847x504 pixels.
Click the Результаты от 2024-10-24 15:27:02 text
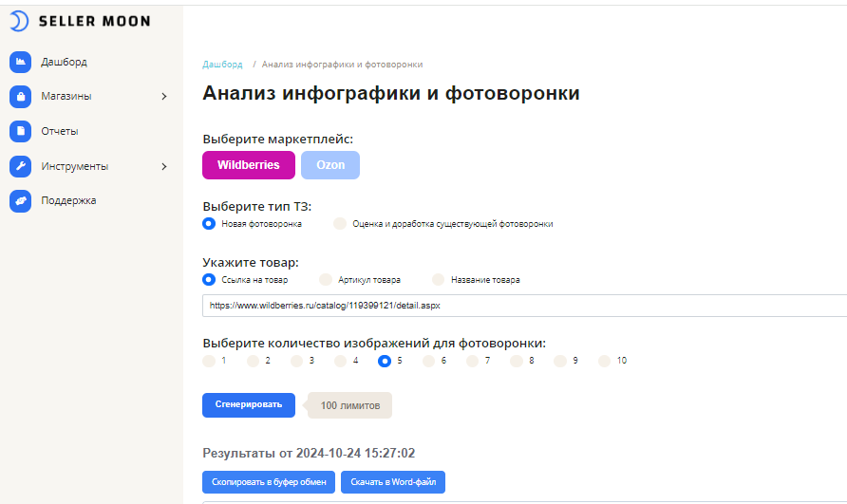coord(309,453)
